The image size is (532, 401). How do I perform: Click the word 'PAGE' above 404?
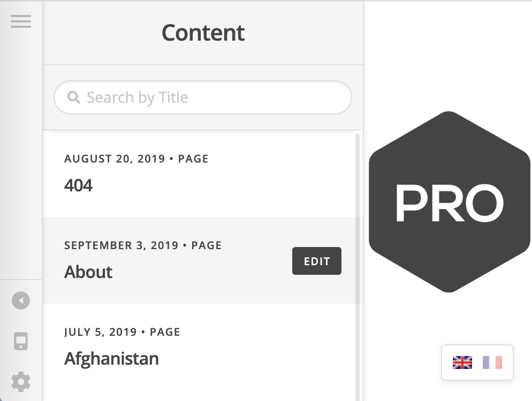point(193,159)
